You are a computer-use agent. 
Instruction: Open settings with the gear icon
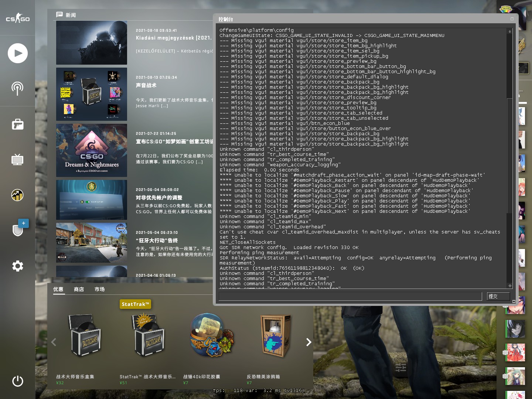click(18, 266)
